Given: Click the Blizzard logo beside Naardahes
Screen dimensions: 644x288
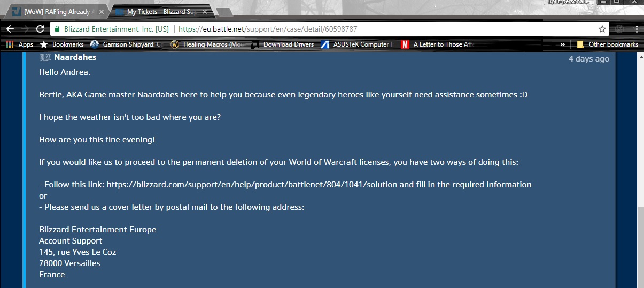Looking at the screenshot, I should tap(45, 57).
